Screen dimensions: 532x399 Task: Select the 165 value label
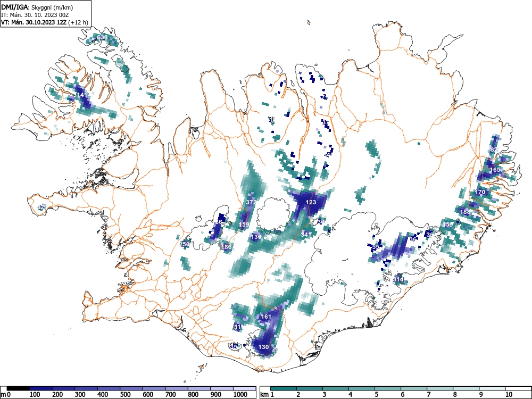coord(495,170)
